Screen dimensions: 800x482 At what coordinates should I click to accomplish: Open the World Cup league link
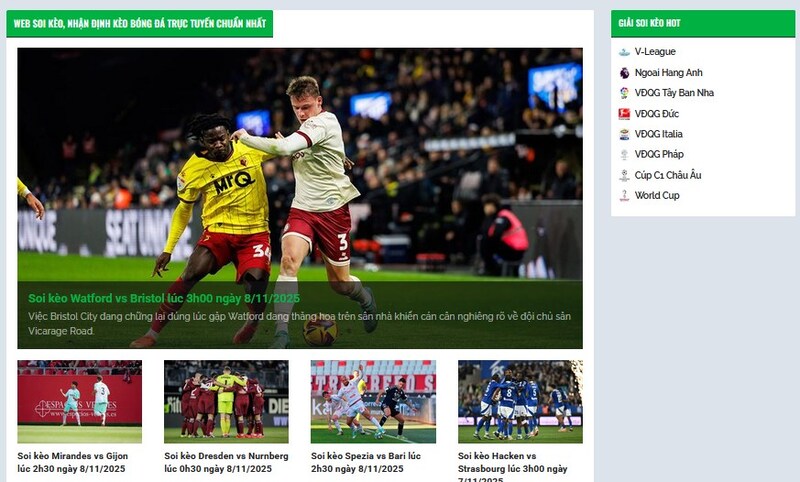pyautogui.click(x=657, y=195)
